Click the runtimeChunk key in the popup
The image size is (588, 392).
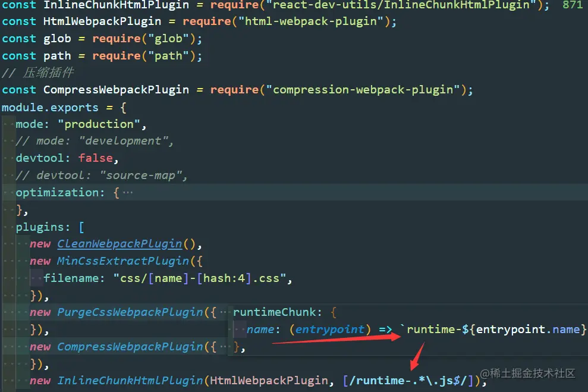pyautogui.click(x=275, y=312)
